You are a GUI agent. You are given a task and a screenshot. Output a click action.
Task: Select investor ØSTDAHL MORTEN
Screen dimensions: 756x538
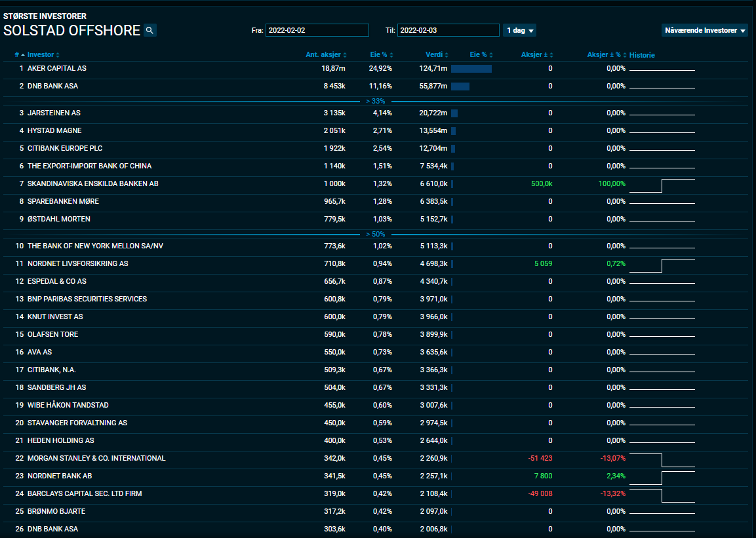tap(59, 219)
